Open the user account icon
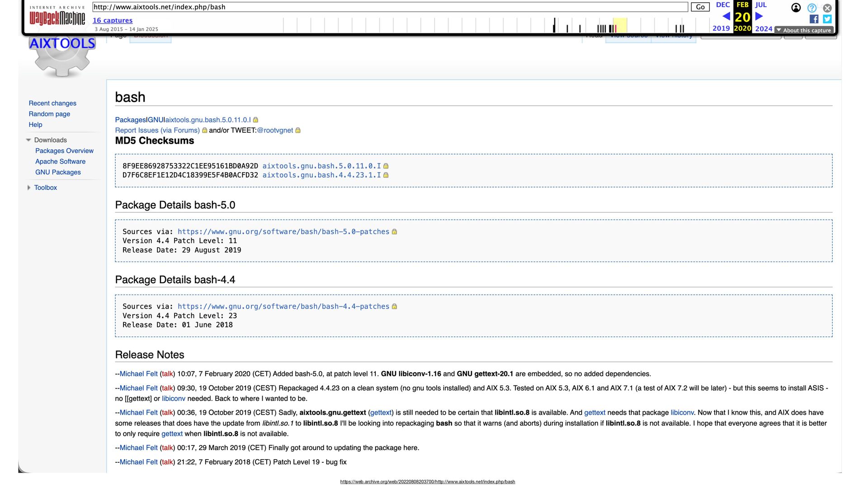This screenshot has width=868, height=488. 796,8
